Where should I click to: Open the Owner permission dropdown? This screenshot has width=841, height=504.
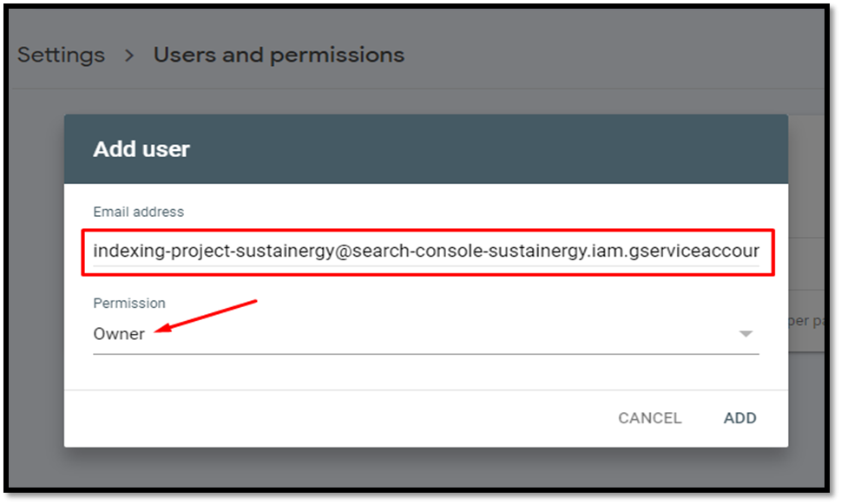(x=426, y=333)
